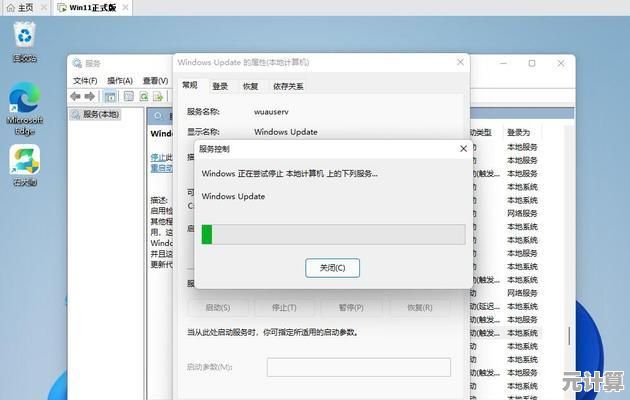This screenshot has height=400, width=630.
Task: Close the Win11正式版 VM tab
Action: pos(125,8)
